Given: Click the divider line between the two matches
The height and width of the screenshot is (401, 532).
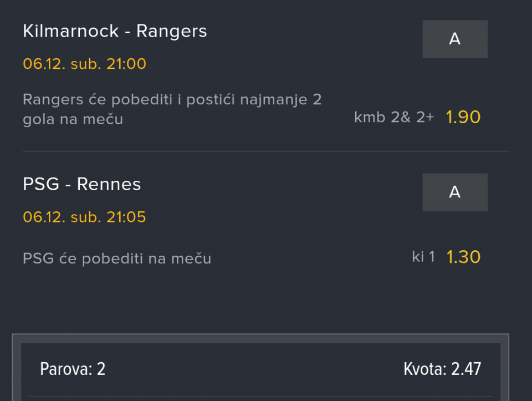Looking at the screenshot, I should click(266, 151).
